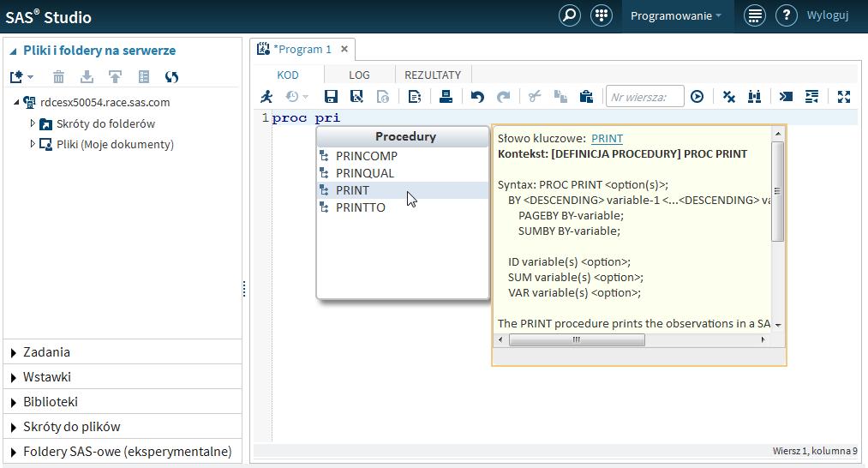The image size is (868, 468).
Task: Click the help popup scroll-up arrow
Action: (x=778, y=134)
